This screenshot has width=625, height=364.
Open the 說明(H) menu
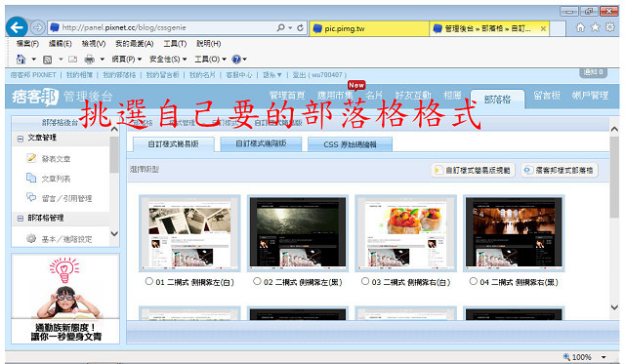[208, 43]
